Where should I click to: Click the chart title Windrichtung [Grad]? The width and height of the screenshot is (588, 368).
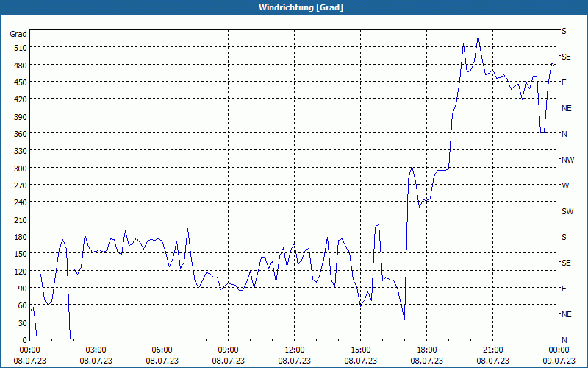click(301, 7)
